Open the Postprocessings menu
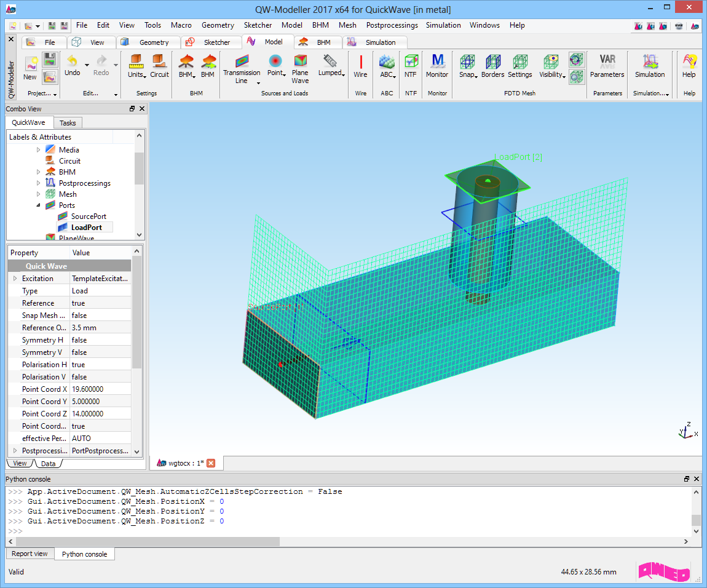The height and width of the screenshot is (588, 707). coord(392,25)
